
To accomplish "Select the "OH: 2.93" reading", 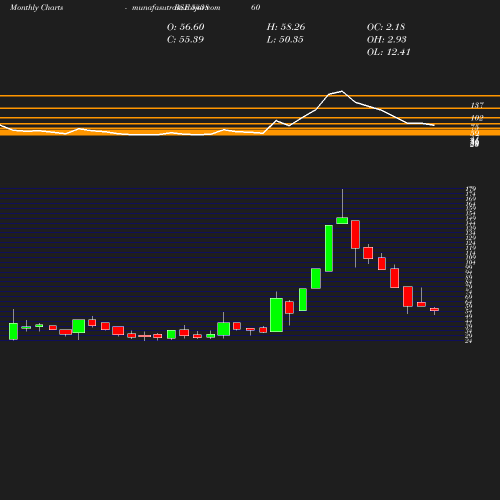I will coord(387,40).
